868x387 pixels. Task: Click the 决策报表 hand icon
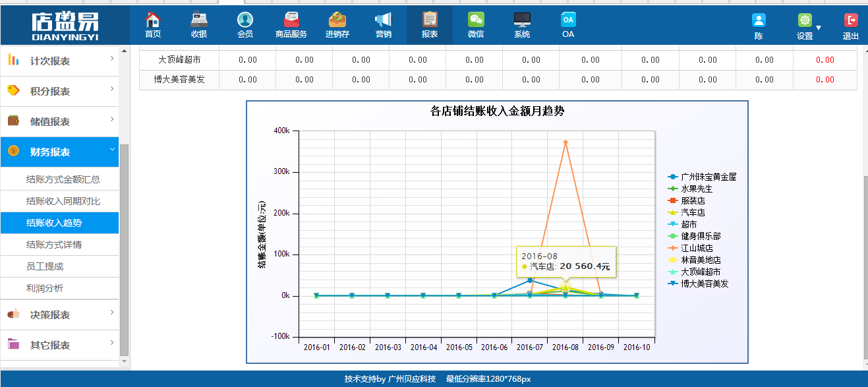(13, 314)
